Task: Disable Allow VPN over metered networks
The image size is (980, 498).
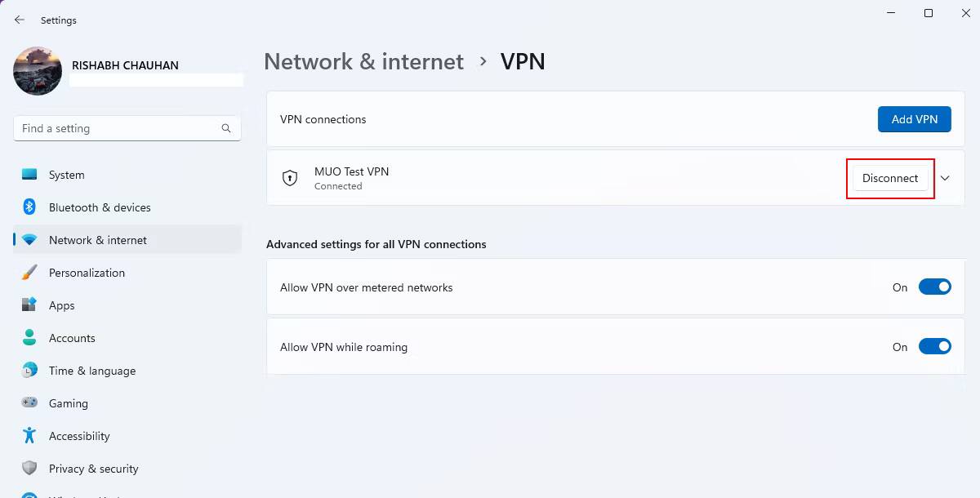Action: 935,287
